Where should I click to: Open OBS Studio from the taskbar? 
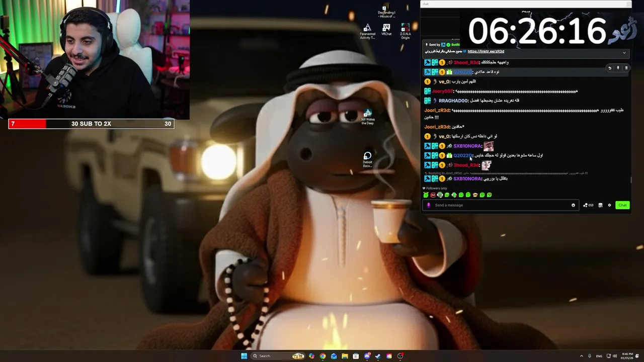tap(400, 356)
